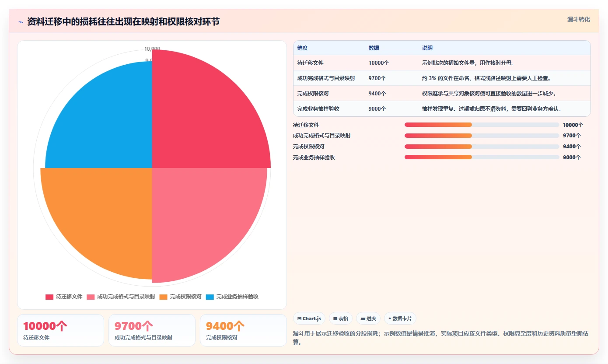608x364 pixels.
Task: Click the 9700个 value in the table
Action: click(377, 78)
